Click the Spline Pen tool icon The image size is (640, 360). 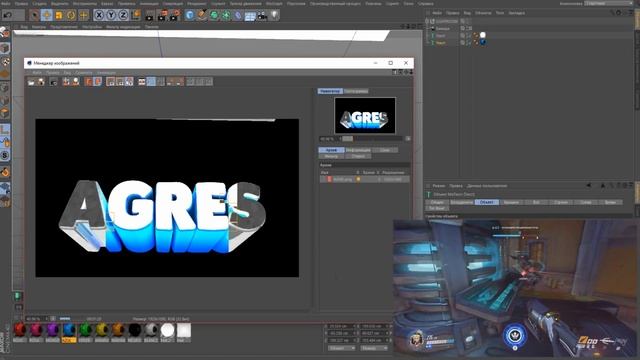202,15
